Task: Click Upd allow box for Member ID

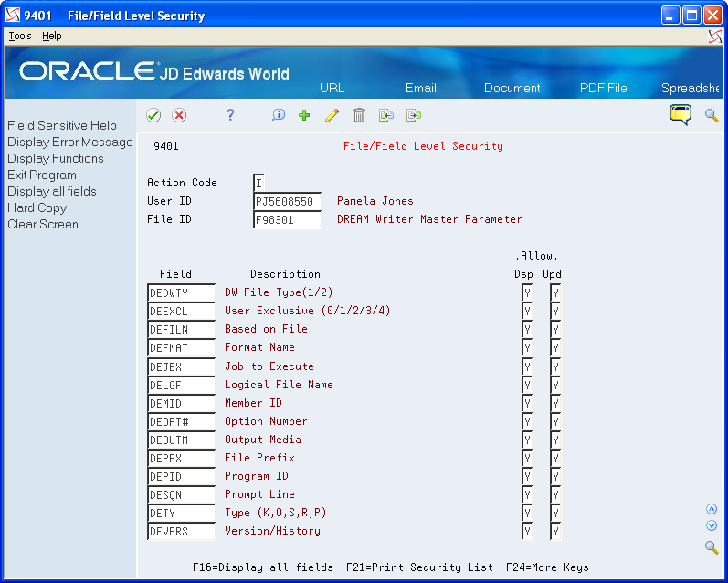Action: tap(555, 404)
